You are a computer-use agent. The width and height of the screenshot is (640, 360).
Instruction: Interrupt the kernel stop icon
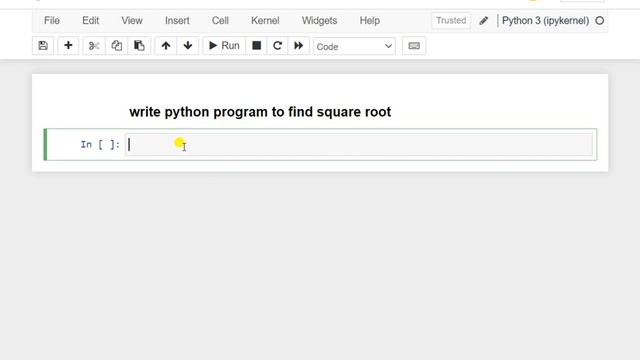click(256, 46)
